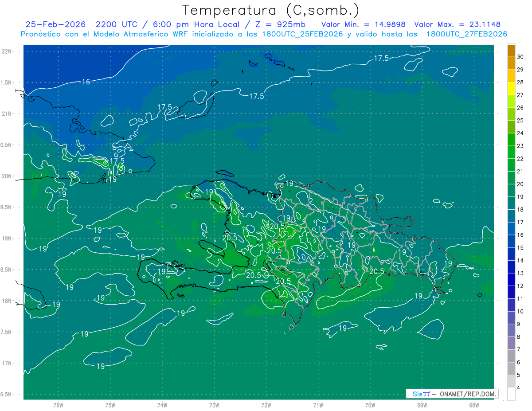Click the '73W' longitude axis label
The image size is (532, 411).
pyautogui.click(x=214, y=405)
